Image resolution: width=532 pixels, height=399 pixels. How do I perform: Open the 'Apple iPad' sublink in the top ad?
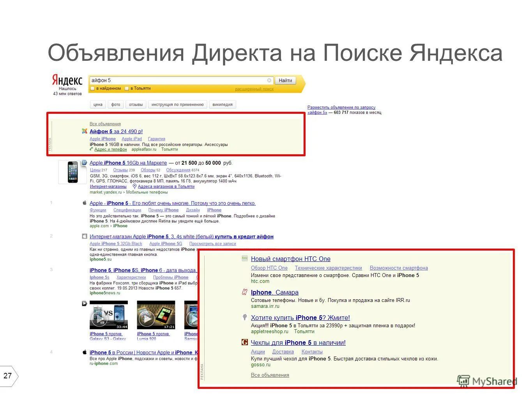click(132, 139)
